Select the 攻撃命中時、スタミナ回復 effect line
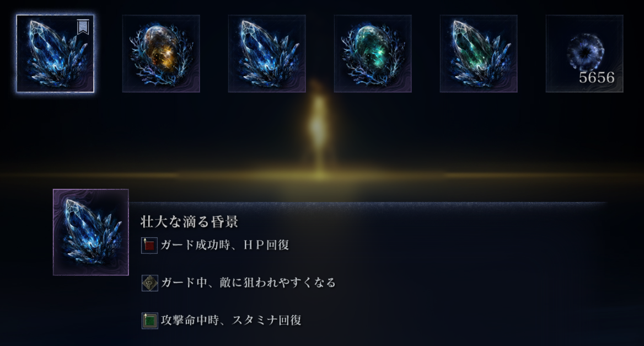The image size is (644, 346). [x=222, y=320]
